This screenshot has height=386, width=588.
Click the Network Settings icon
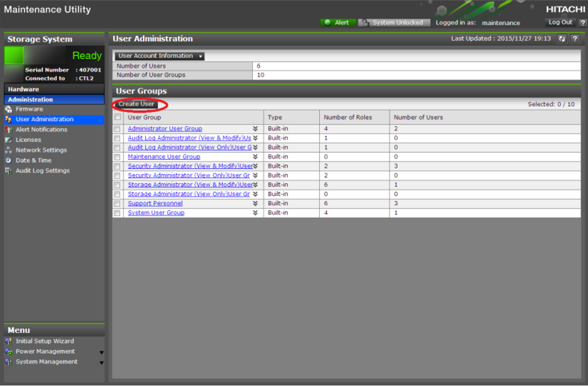click(x=8, y=150)
